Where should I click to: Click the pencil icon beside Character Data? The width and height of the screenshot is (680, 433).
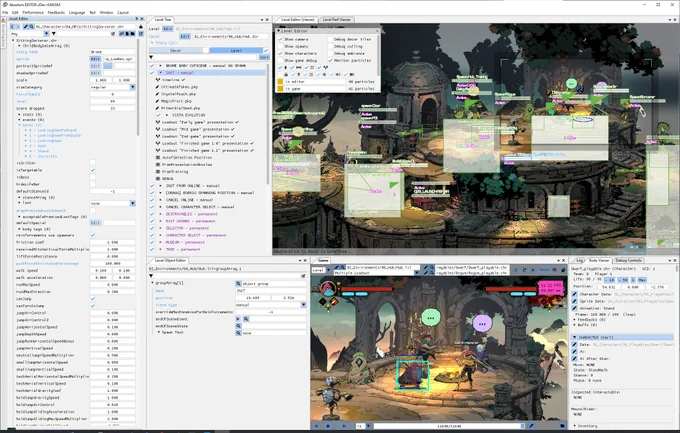[575, 294]
